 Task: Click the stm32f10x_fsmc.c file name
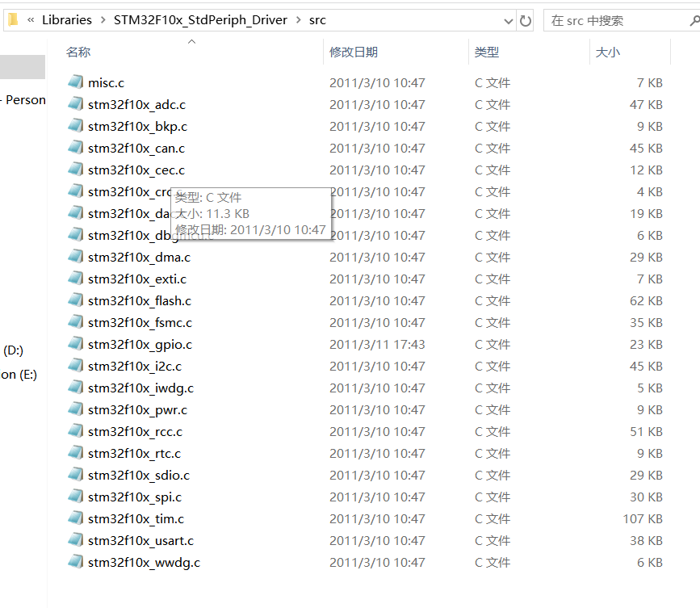click(x=140, y=322)
